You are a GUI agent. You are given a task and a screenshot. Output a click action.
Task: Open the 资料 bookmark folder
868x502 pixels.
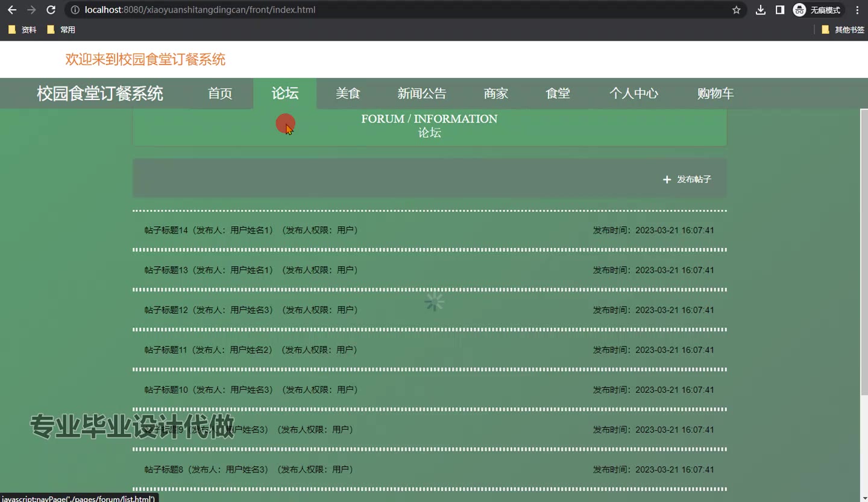[23, 30]
